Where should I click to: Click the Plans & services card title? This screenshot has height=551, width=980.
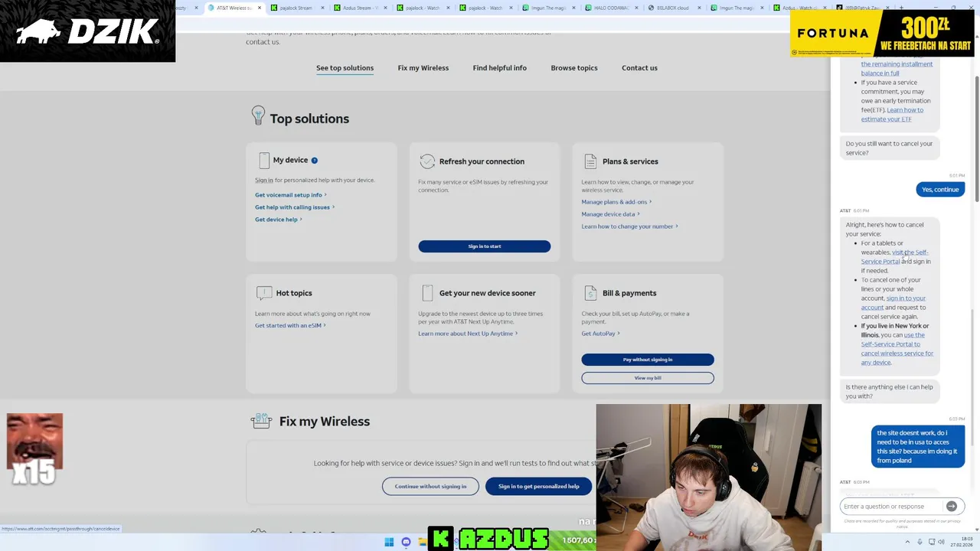pyautogui.click(x=630, y=161)
